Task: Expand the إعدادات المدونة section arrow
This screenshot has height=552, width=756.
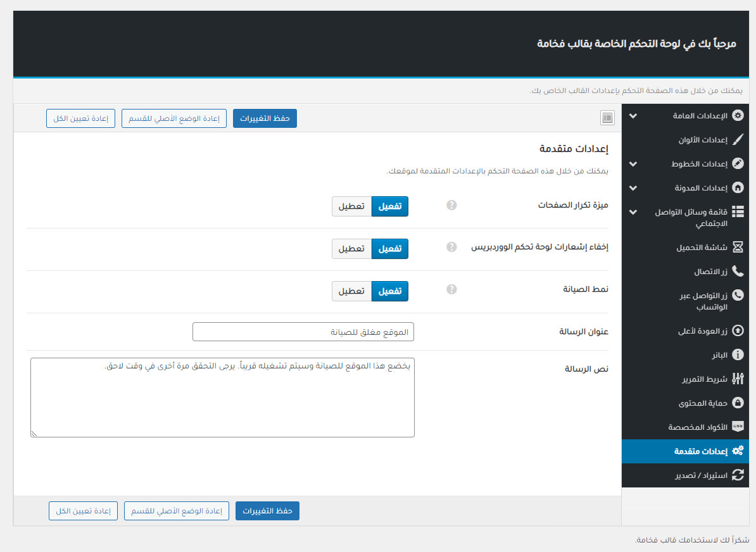Action: (x=633, y=188)
